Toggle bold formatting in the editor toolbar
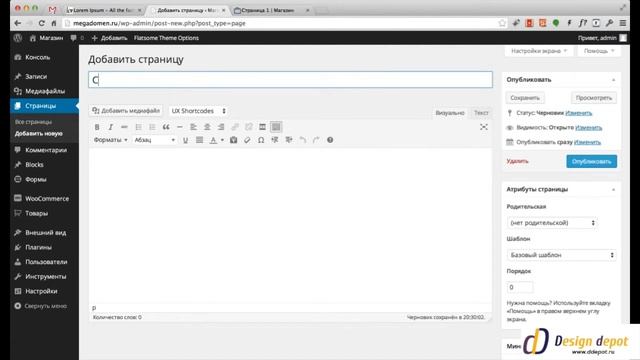The image size is (640, 360). click(97, 127)
